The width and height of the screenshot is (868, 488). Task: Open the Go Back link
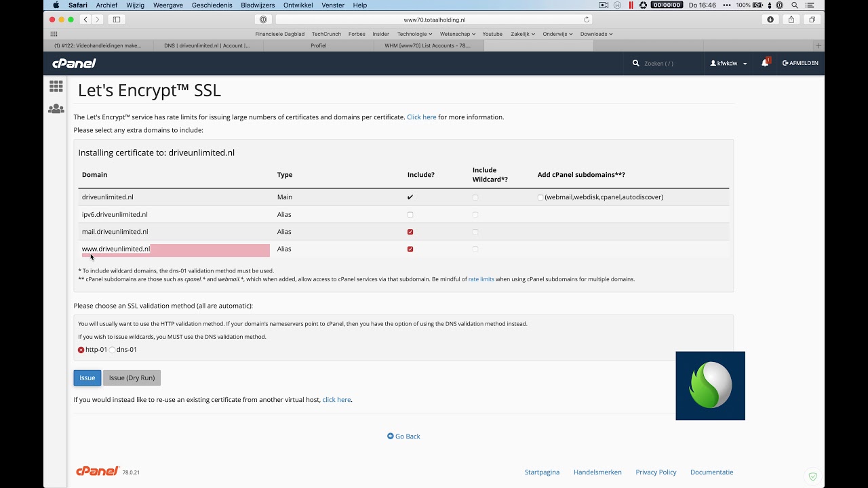[x=403, y=436]
